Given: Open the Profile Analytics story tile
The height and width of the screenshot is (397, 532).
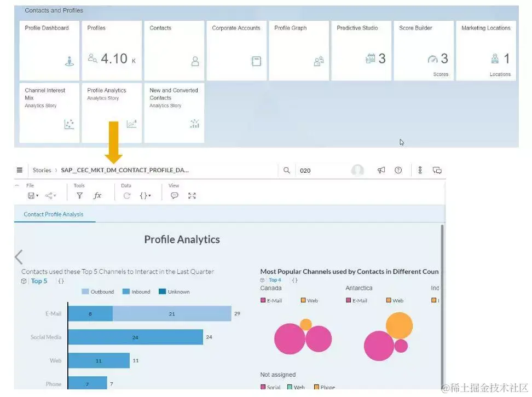Looking at the screenshot, I should tap(112, 113).
